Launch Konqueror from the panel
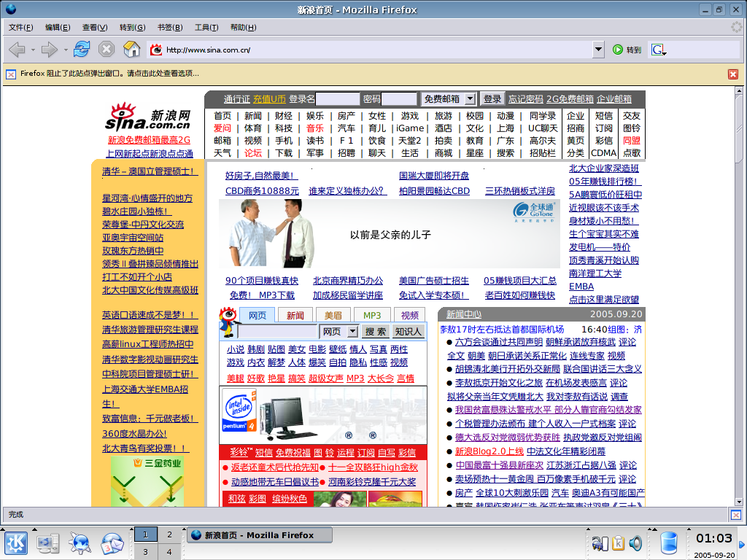 80,544
